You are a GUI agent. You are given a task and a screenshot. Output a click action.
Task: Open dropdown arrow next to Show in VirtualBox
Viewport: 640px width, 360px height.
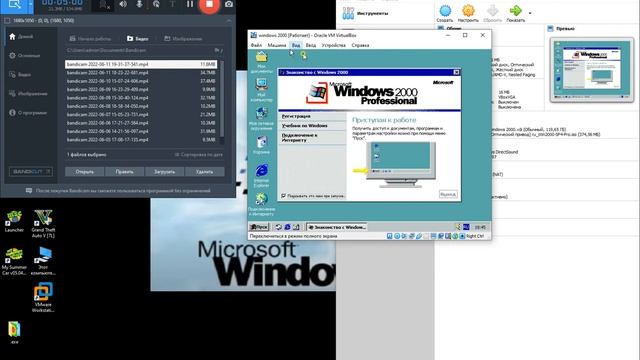530,13
